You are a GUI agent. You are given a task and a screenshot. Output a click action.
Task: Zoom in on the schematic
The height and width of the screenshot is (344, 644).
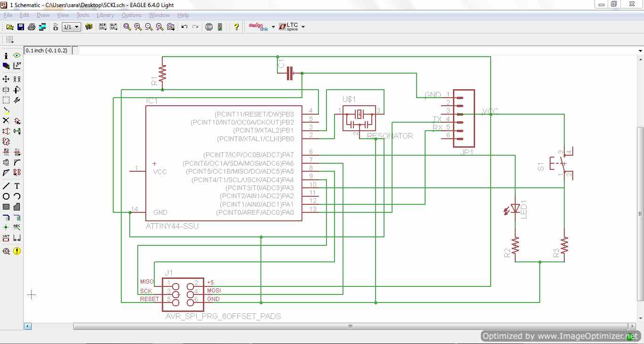pyautogui.click(x=138, y=27)
